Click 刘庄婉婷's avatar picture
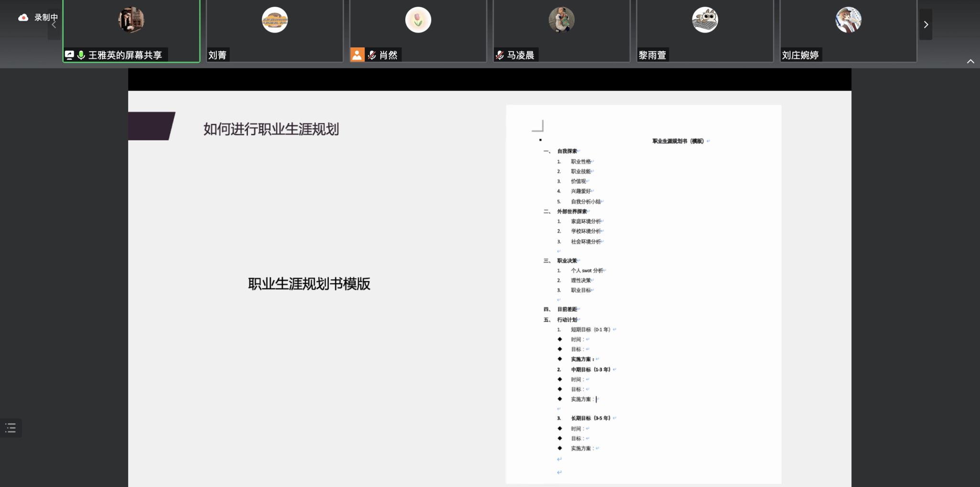The image size is (980, 487). click(x=848, y=20)
